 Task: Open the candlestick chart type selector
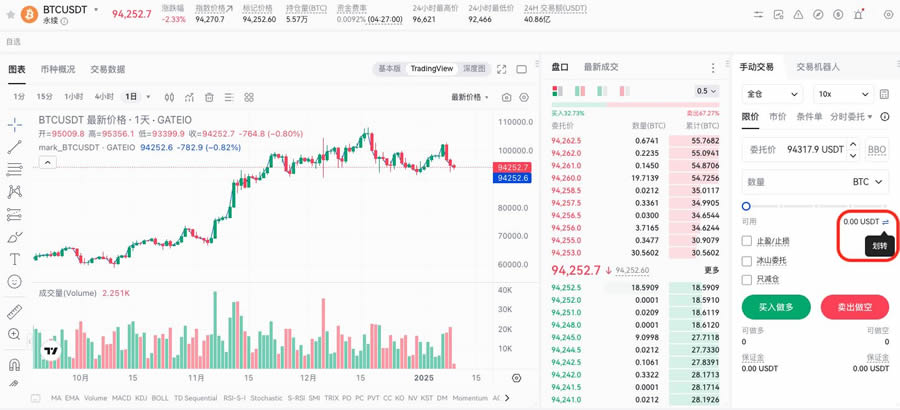point(169,97)
